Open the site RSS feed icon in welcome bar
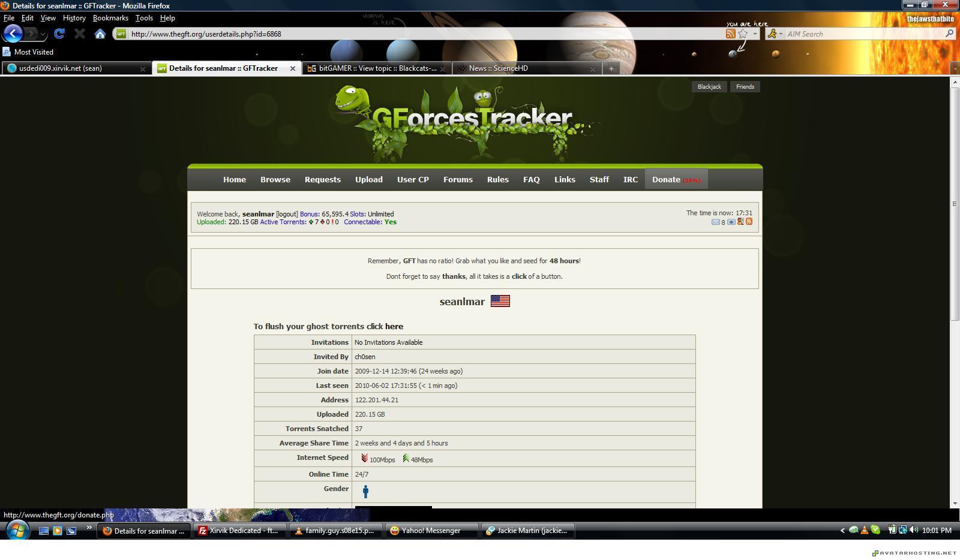960x560 pixels. click(749, 221)
